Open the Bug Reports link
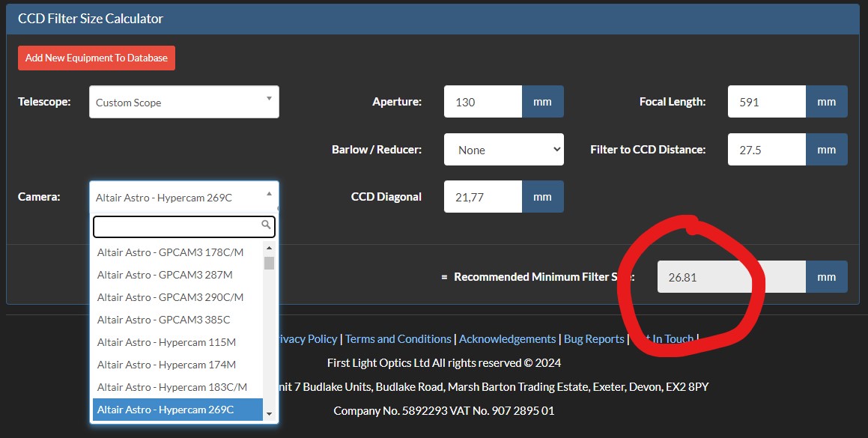 (x=594, y=339)
